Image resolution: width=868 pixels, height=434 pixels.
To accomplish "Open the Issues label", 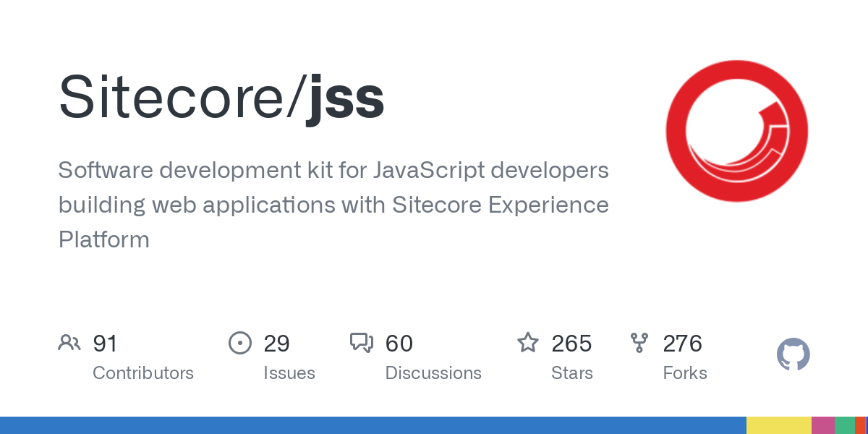I will [289, 373].
